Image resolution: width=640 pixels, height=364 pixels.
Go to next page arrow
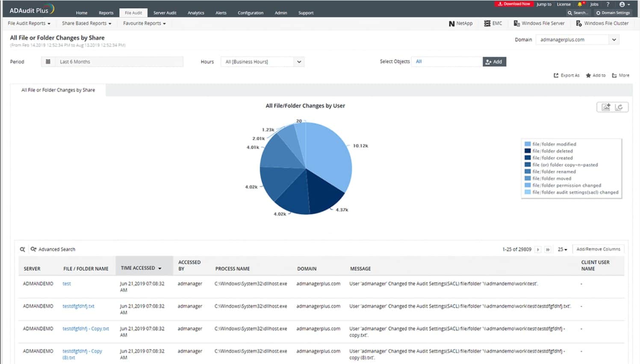pos(538,250)
